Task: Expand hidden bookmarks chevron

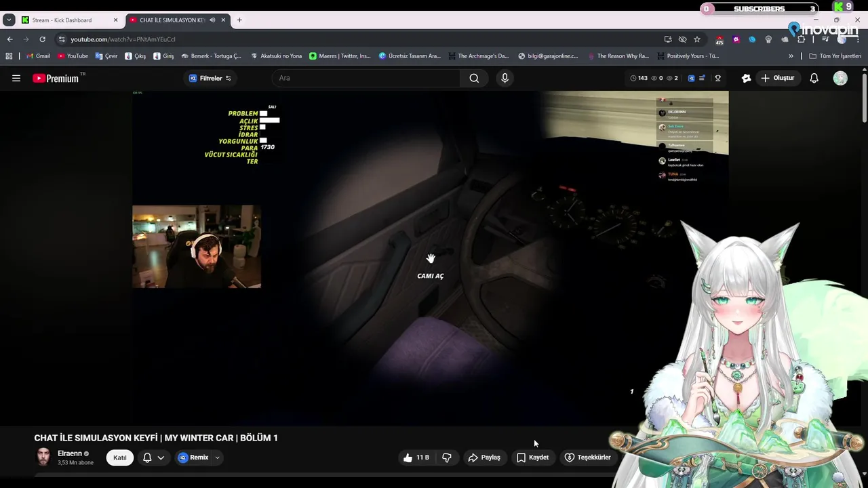Action: click(x=791, y=56)
